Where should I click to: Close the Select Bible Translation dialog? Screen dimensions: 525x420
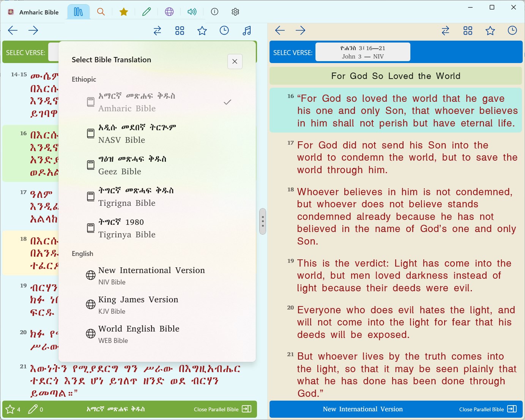235,62
